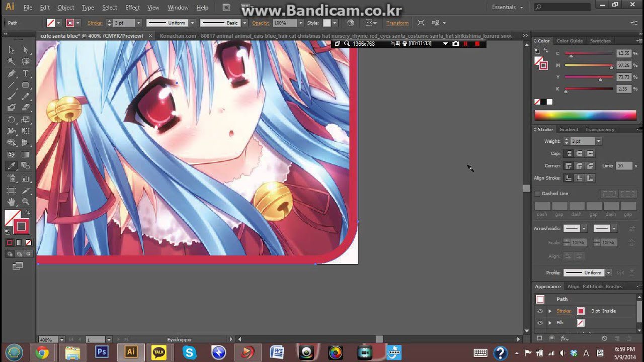Select the Free Transform tool
The image size is (644, 362).
(26, 131)
